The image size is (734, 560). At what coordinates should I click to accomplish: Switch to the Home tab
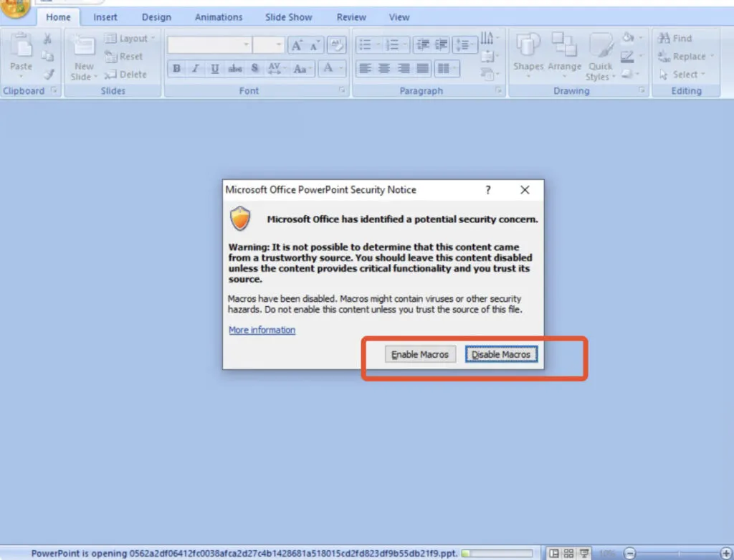click(x=58, y=17)
